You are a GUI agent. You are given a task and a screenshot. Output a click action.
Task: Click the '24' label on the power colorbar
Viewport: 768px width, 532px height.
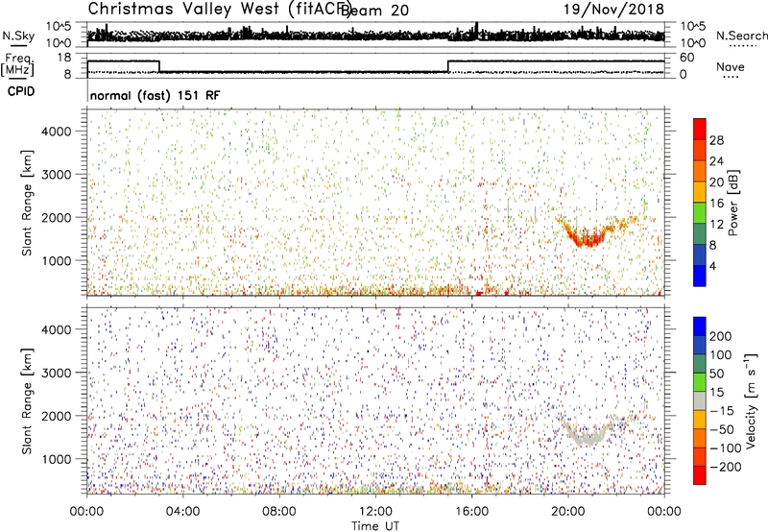(716, 161)
